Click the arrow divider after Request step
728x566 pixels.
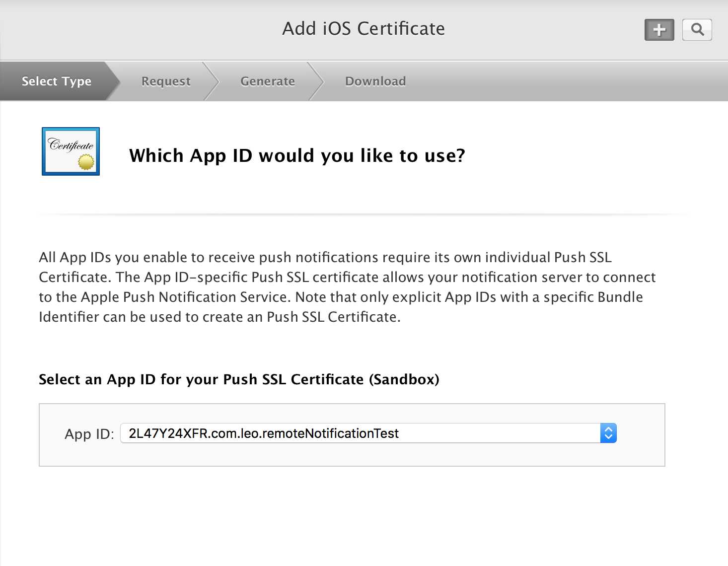211,81
